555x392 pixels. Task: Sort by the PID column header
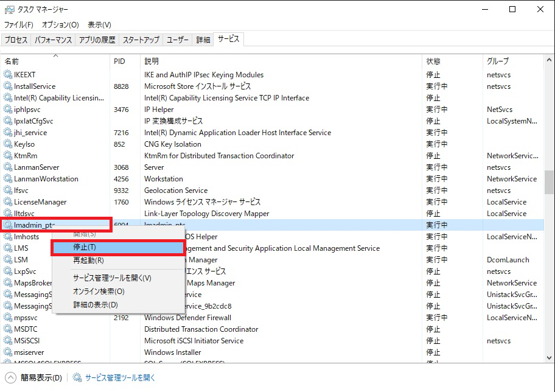(x=125, y=61)
